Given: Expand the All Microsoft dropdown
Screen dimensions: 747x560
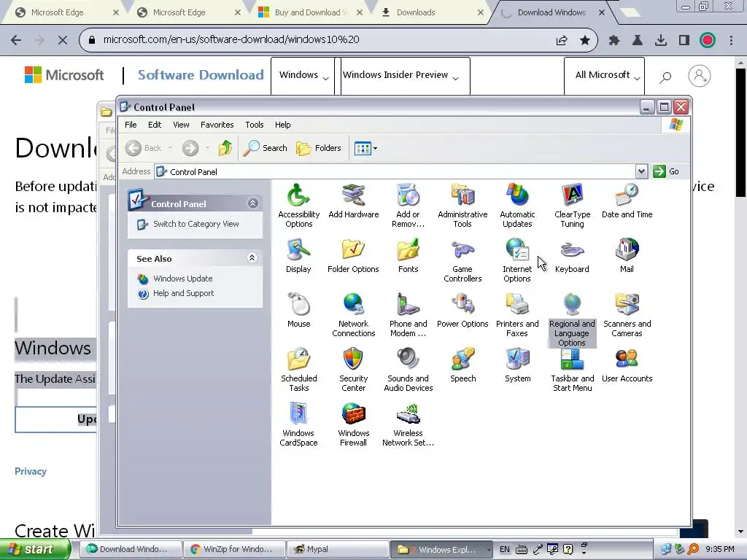Looking at the screenshot, I should tap(604, 75).
